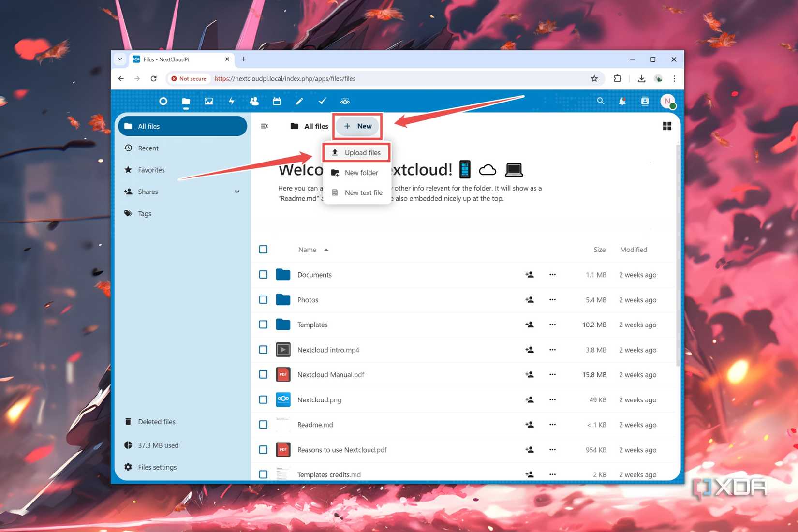Open the Photos app icon in top bar

point(208,101)
